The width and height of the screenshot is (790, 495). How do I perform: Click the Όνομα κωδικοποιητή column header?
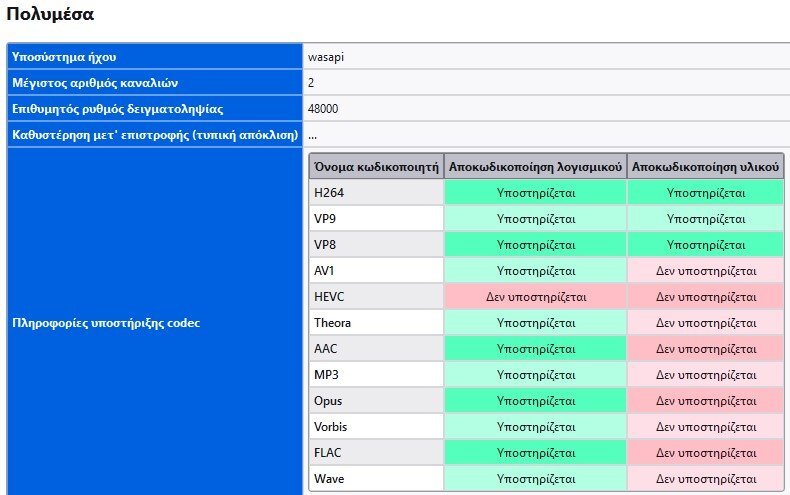(x=376, y=166)
